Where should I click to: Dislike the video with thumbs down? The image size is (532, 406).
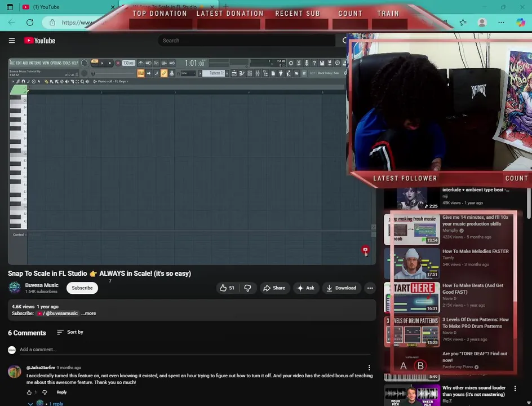coord(248,288)
